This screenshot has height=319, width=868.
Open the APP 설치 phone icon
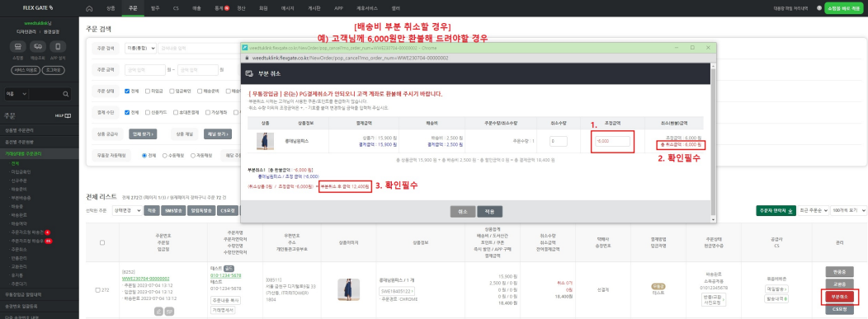pyautogui.click(x=58, y=47)
